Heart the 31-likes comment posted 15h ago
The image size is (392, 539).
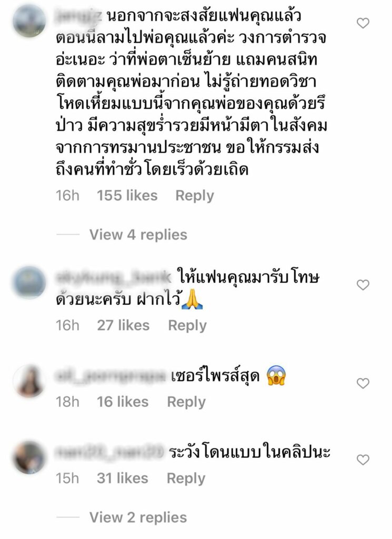[x=363, y=460]
